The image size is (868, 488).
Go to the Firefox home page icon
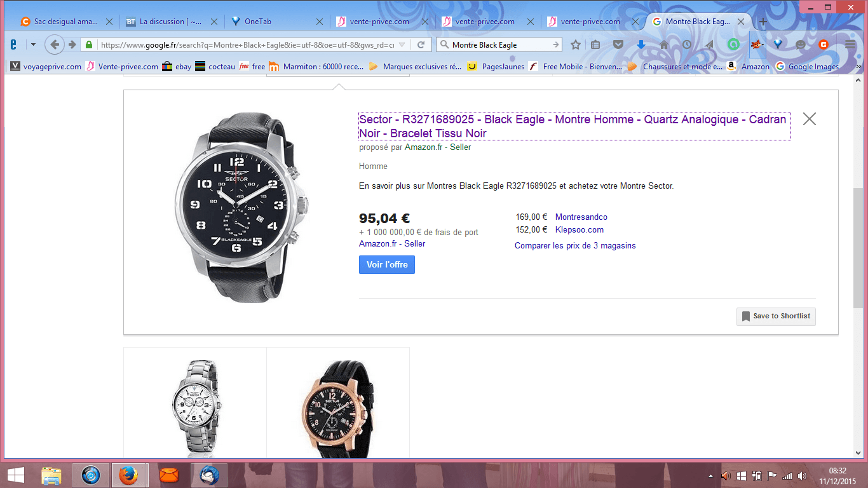(664, 44)
